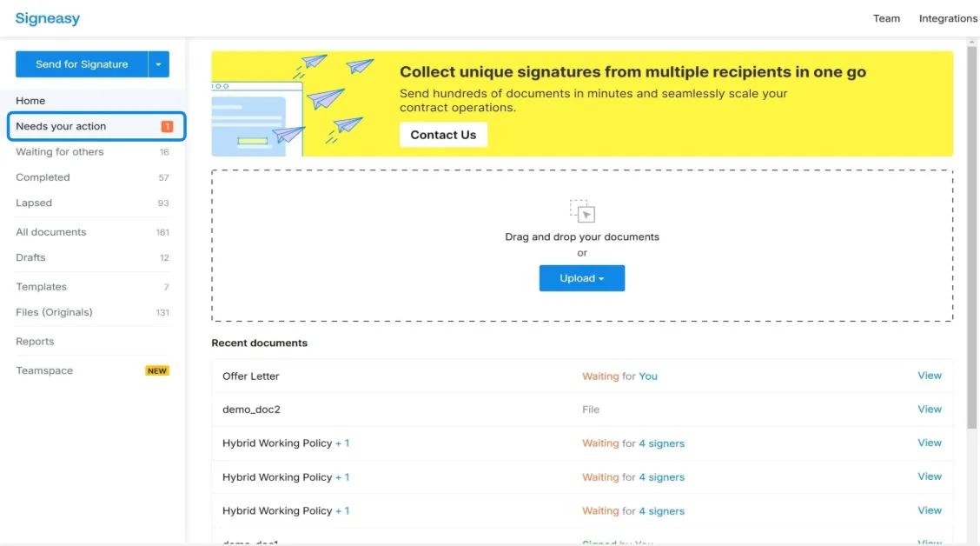Click the orange notification badge on Needs your action
The width and height of the screenshot is (980, 546).
click(167, 126)
